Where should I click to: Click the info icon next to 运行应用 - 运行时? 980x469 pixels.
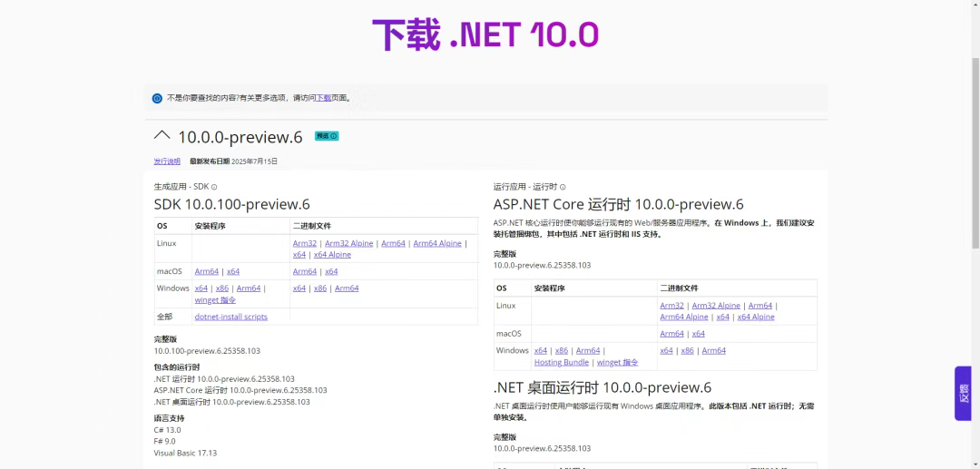563,187
